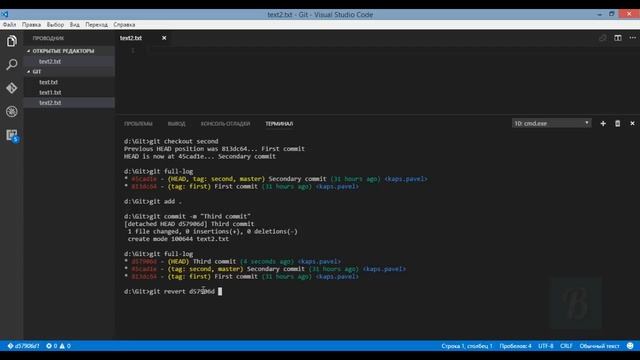This screenshot has width=640, height=360.
Task: Click errors and warnings count in status bar
Action: [x=58, y=346]
